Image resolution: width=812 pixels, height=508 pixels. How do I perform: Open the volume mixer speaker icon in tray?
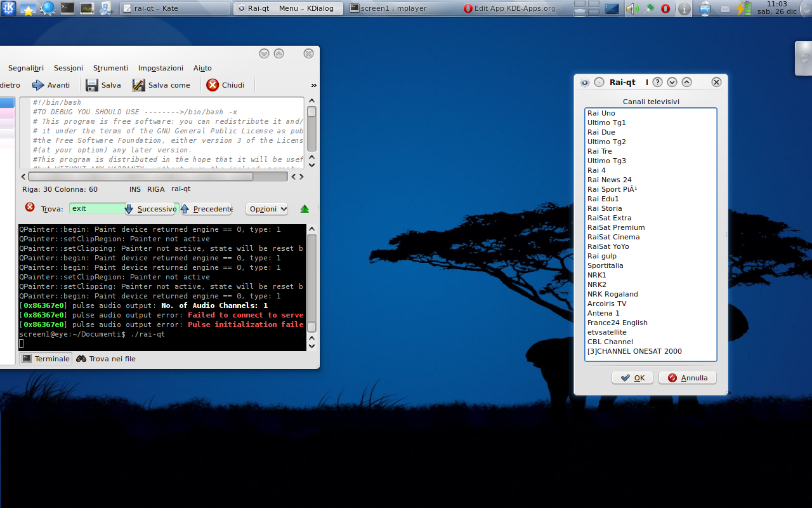point(632,9)
